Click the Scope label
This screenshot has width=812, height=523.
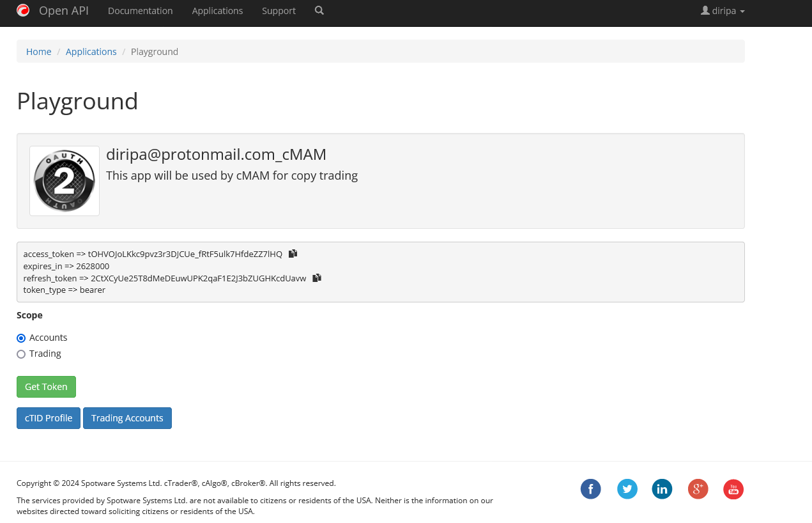(29, 315)
